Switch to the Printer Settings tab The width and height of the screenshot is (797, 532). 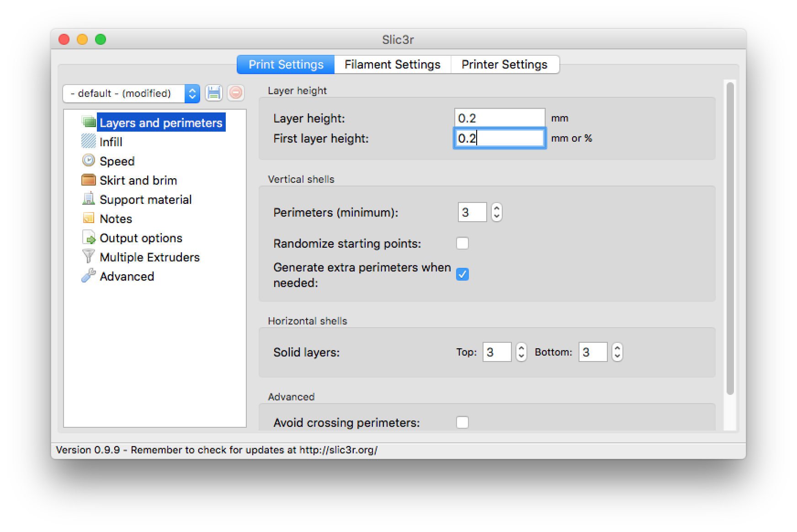pyautogui.click(x=504, y=64)
